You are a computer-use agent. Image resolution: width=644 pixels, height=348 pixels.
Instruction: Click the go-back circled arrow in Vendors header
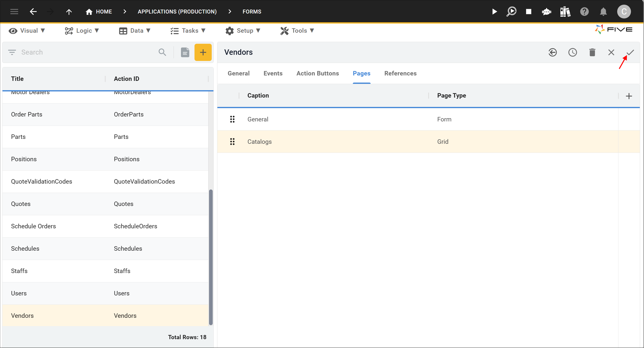pyautogui.click(x=553, y=52)
